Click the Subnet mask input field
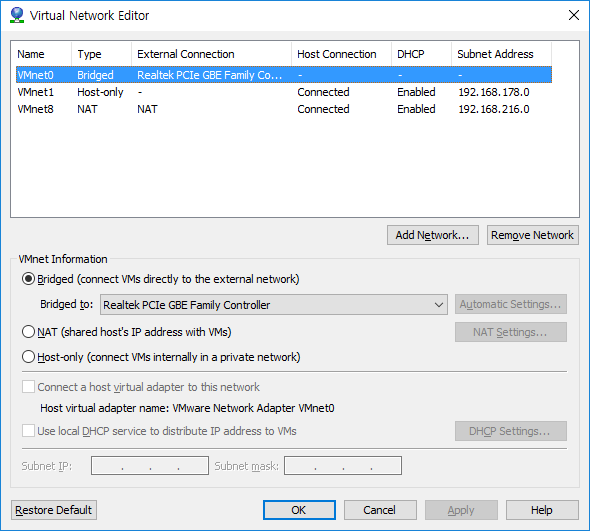 pos(343,466)
